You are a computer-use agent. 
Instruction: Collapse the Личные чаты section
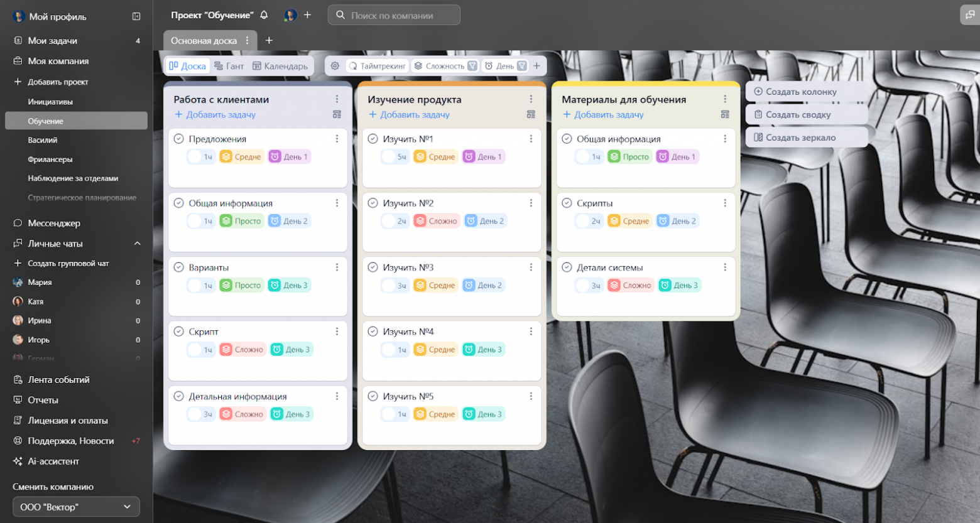click(x=137, y=244)
